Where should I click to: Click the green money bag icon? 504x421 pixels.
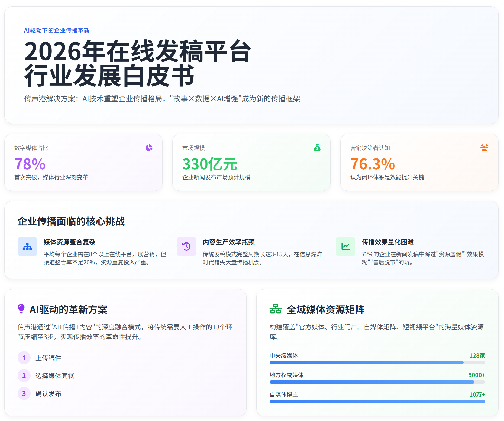coord(317,148)
